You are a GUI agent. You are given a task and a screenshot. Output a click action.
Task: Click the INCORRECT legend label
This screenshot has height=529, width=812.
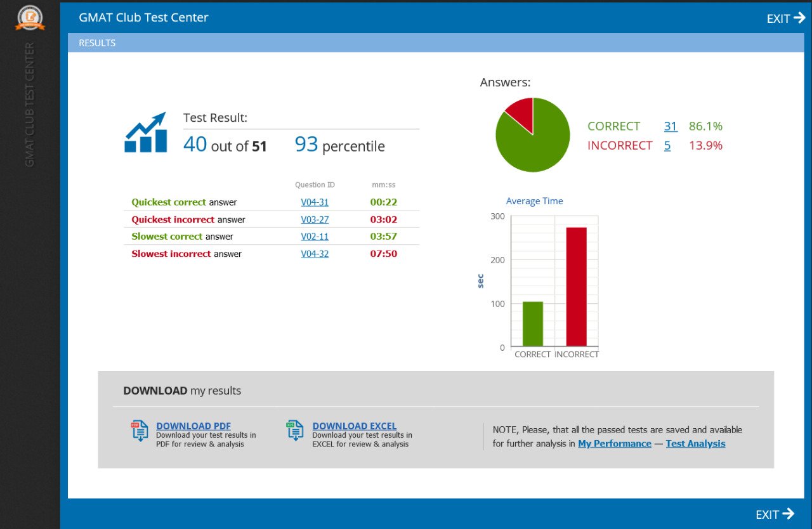pyautogui.click(x=620, y=145)
